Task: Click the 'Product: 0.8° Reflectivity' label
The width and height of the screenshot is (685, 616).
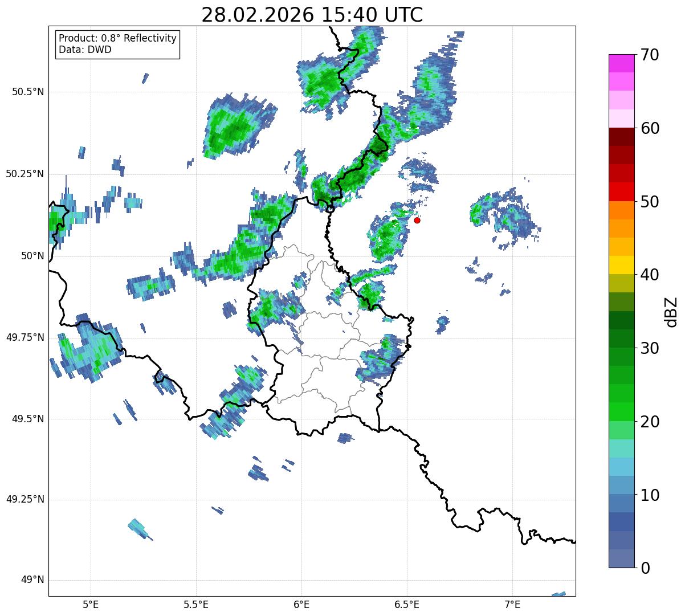Action: point(118,38)
